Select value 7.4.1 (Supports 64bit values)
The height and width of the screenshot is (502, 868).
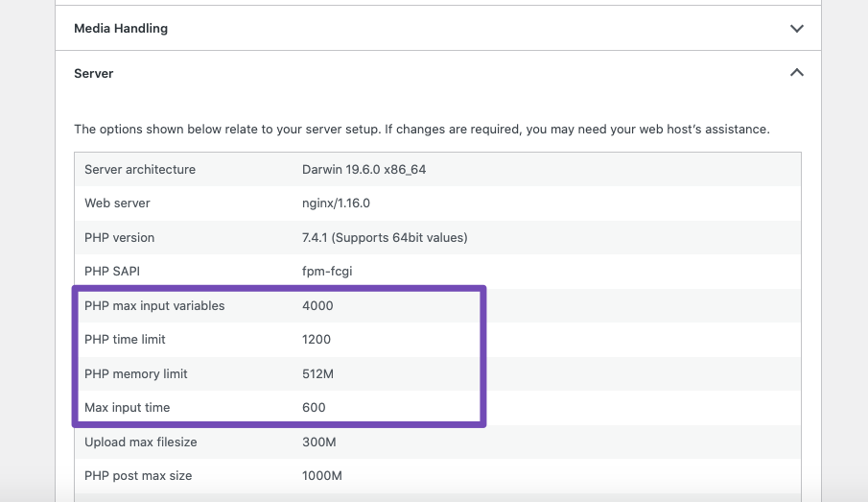pyautogui.click(x=385, y=238)
